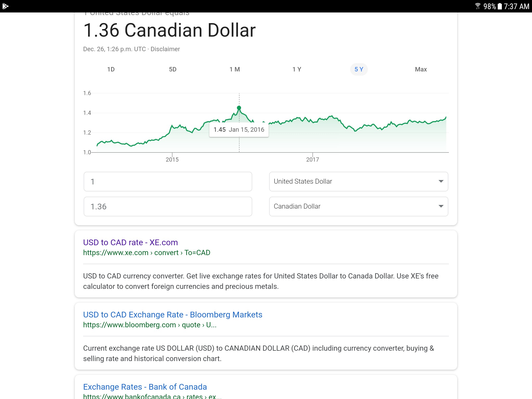This screenshot has width=532, height=399.
Task: Switch chart to 1 Y range
Action: pyautogui.click(x=297, y=69)
